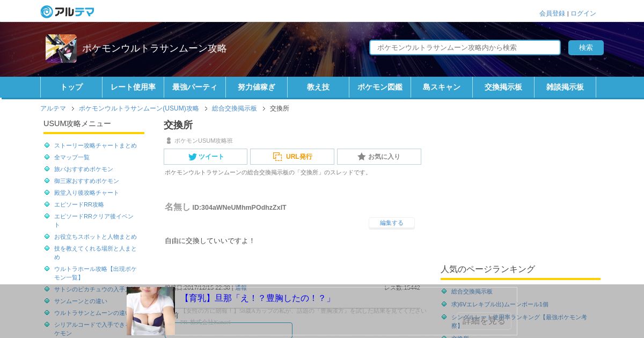Focus the site search input field
The image size is (644, 338).
pyautogui.click(x=465, y=47)
